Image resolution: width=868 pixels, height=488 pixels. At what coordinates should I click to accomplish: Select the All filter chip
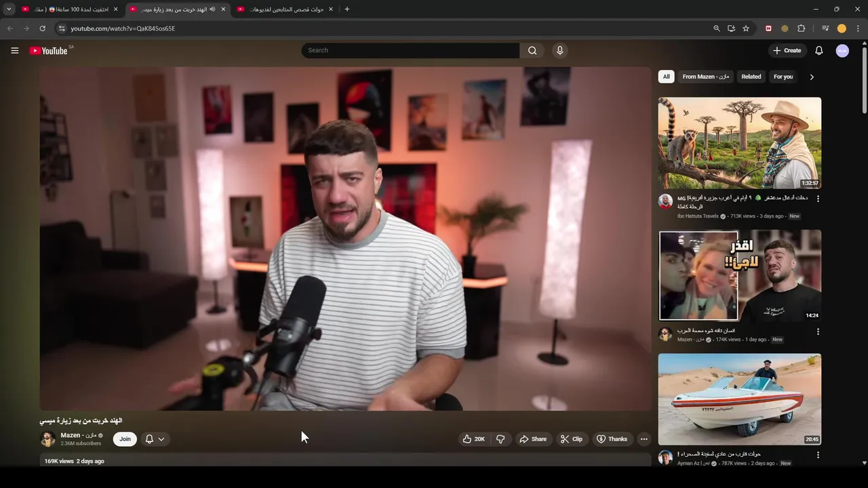click(666, 77)
